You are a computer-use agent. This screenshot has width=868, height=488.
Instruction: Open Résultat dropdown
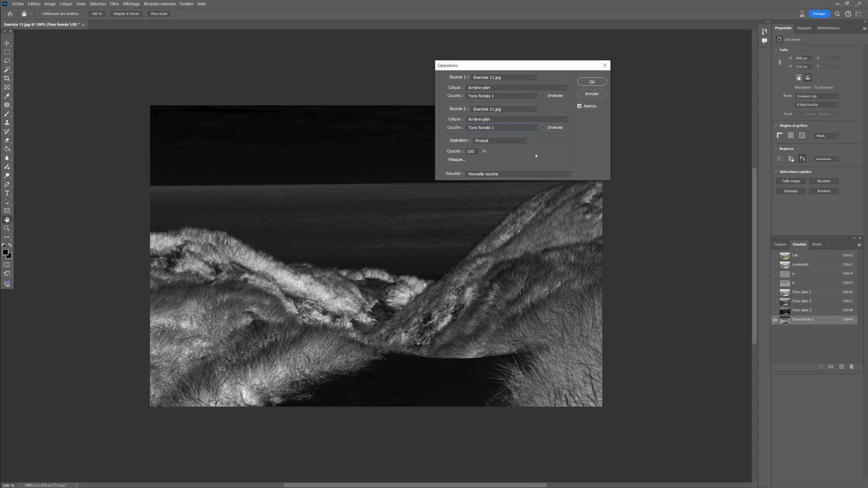[519, 174]
